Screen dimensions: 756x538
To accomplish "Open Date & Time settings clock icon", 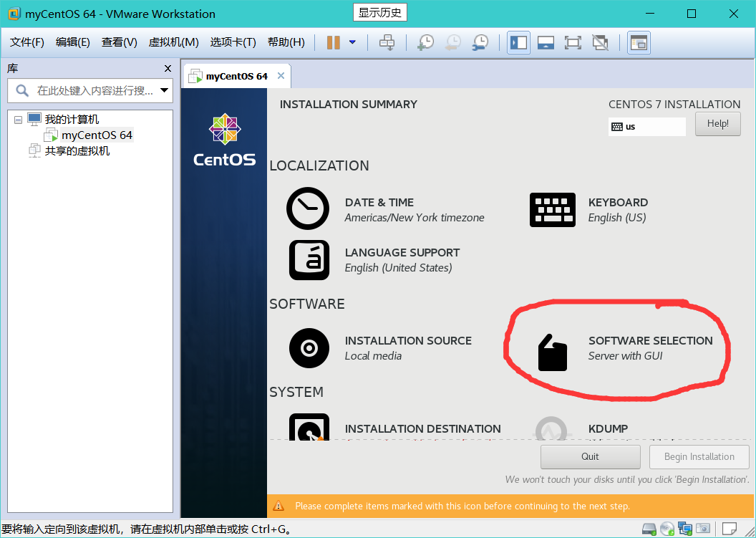I will coord(308,208).
